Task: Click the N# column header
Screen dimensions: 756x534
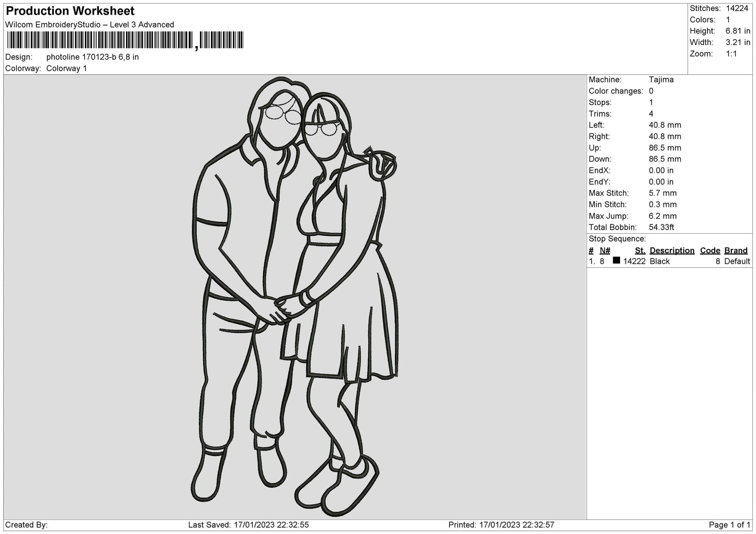Action: coord(605,251)
